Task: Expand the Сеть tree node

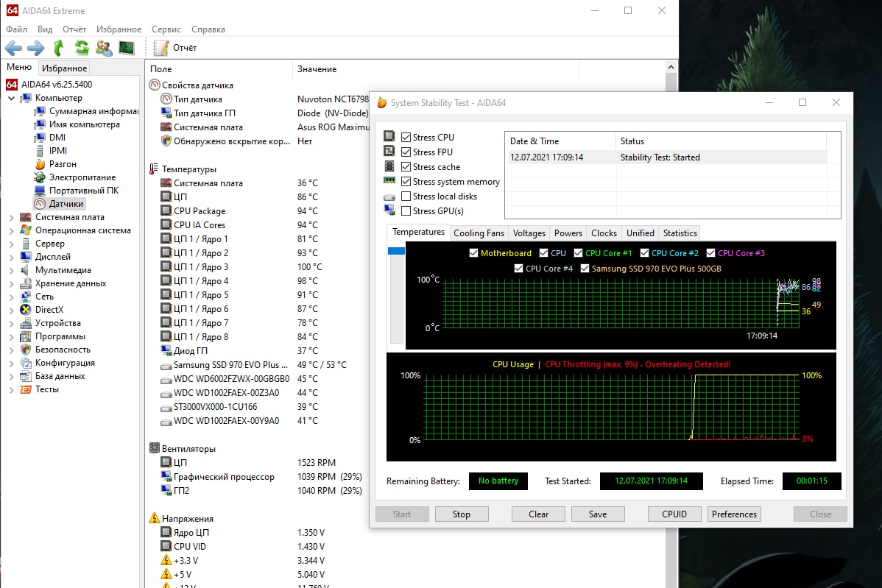Action: point(11,297)
